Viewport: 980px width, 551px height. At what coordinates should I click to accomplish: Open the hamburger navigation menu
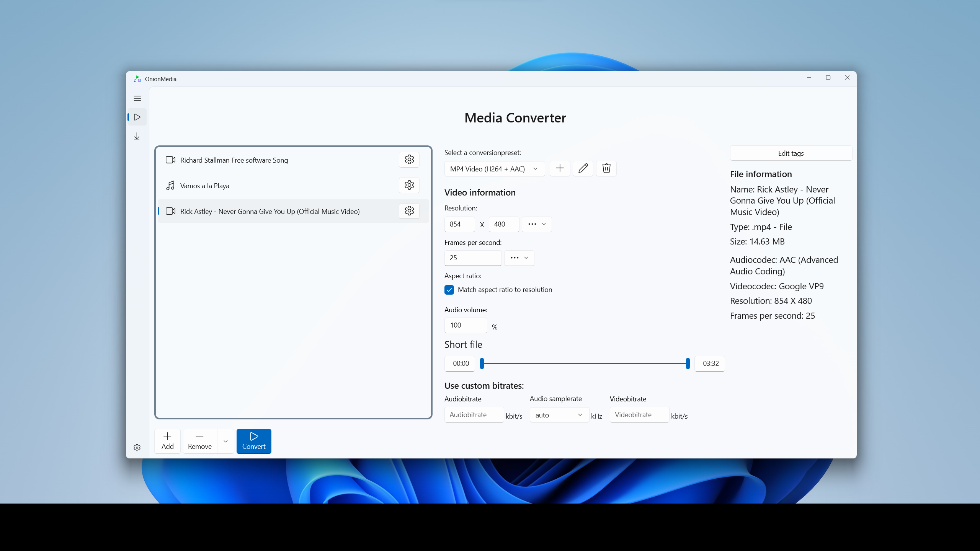137,98
